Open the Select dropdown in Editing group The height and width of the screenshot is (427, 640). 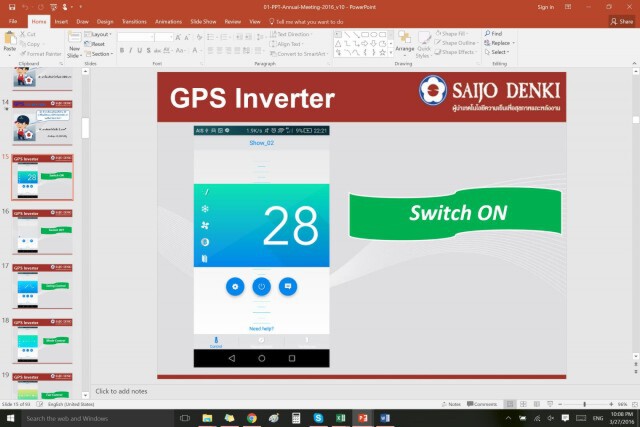click(497, 52)
